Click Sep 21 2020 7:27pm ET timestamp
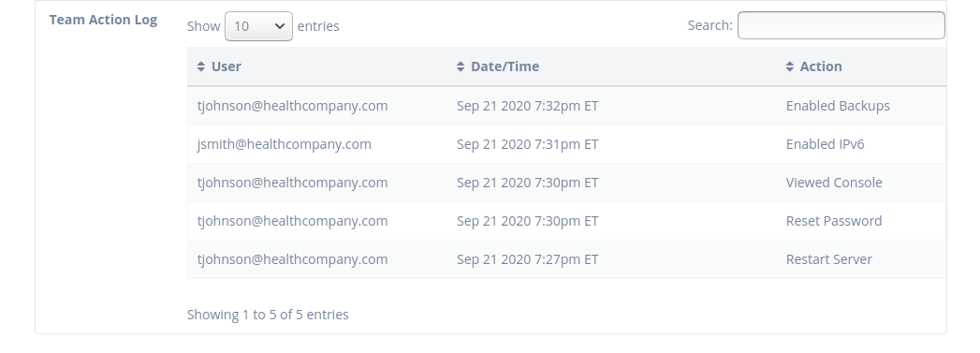 [x=528, y=259]
